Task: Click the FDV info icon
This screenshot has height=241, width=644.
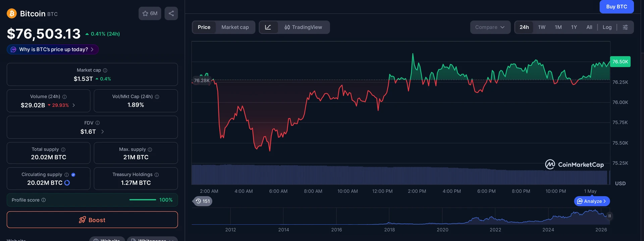Action: point(98,123)
